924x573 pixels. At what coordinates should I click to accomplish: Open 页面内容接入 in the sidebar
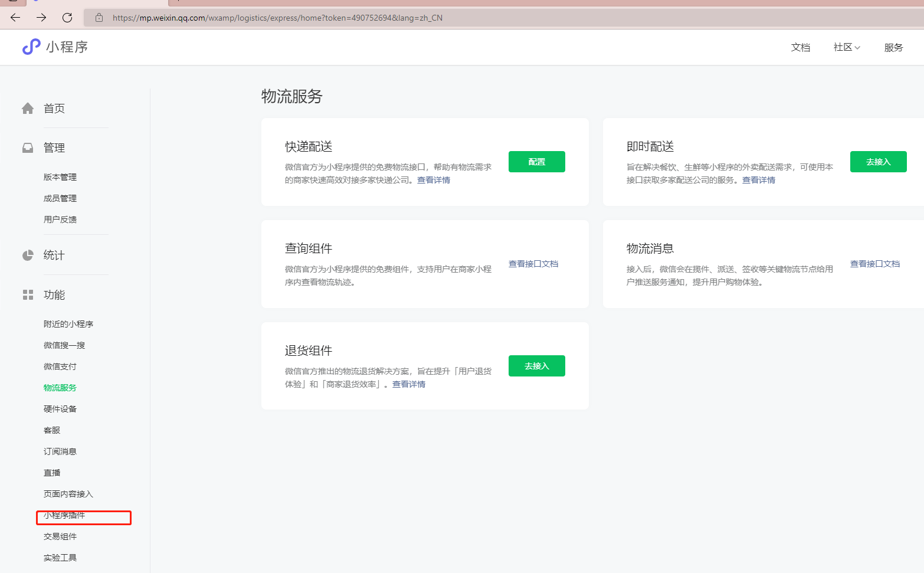pos(68,494)
